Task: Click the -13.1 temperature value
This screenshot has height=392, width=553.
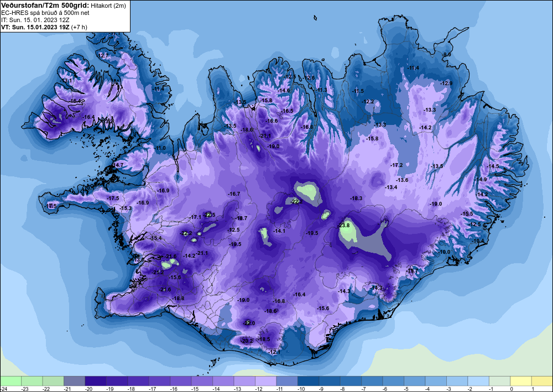Action: 66,81
